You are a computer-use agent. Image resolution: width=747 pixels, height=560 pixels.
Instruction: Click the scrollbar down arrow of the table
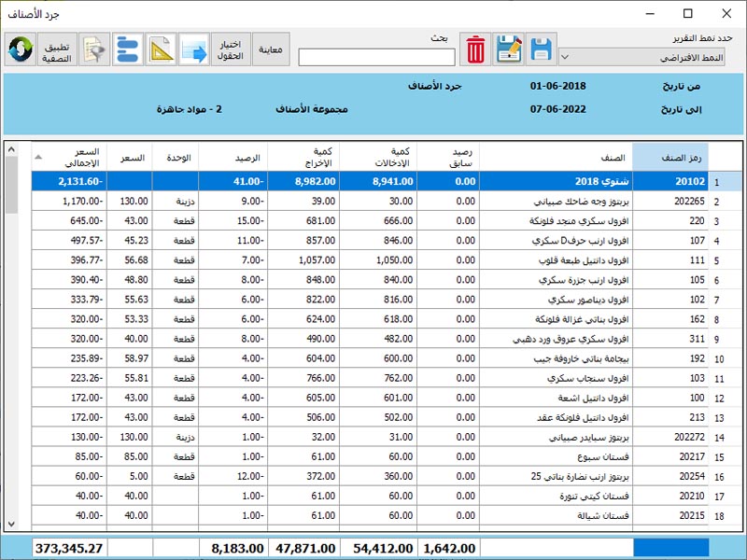[x=11, y=524]
